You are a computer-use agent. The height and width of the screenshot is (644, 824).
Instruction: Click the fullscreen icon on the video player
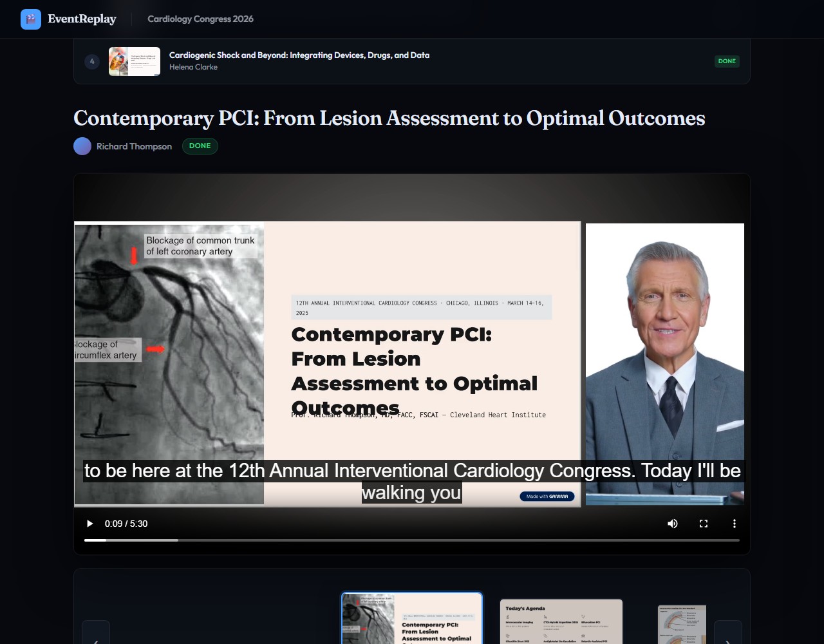click(704, 524)
